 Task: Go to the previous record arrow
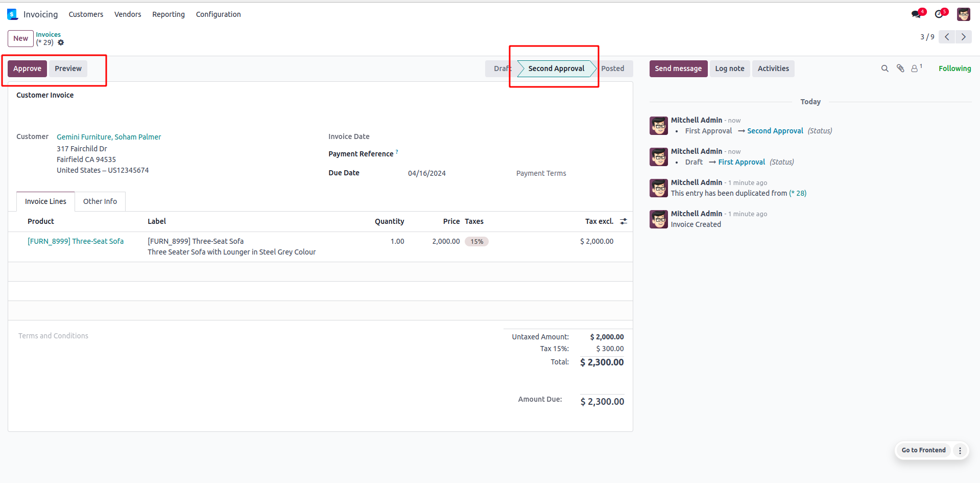[947, 37]
